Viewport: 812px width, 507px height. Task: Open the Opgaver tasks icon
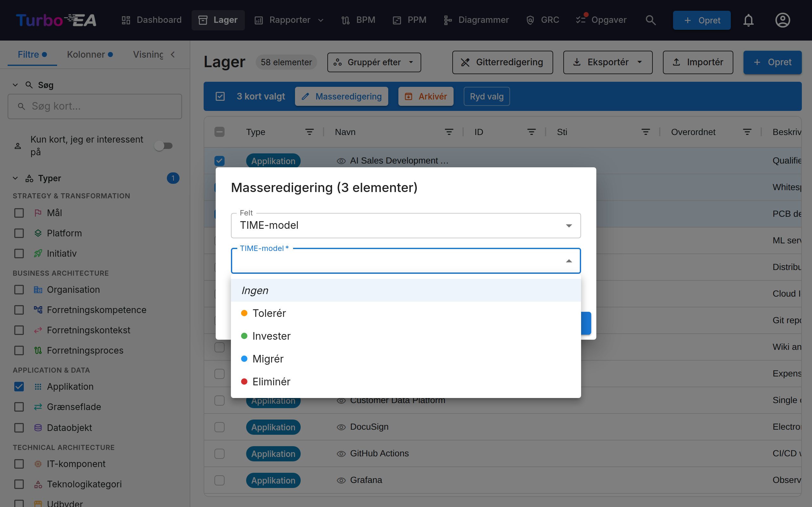tap(581, 19)
